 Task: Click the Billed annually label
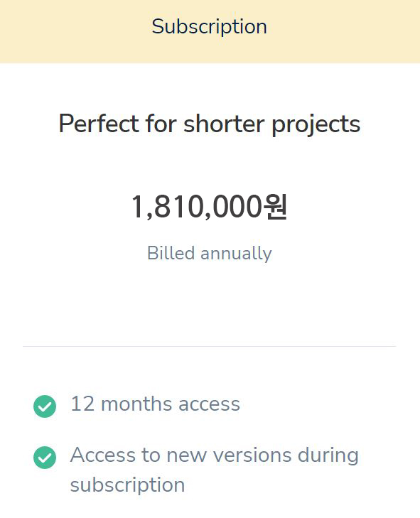pos(210,254)
